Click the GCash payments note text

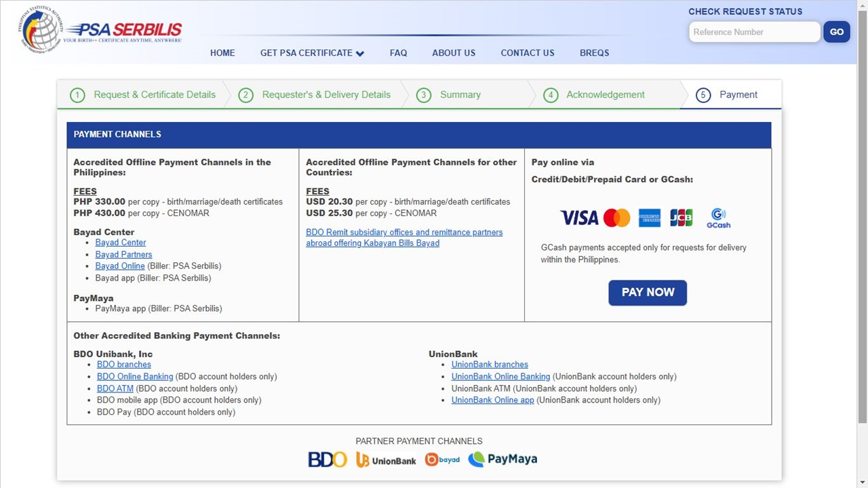(x=644, y=253)
